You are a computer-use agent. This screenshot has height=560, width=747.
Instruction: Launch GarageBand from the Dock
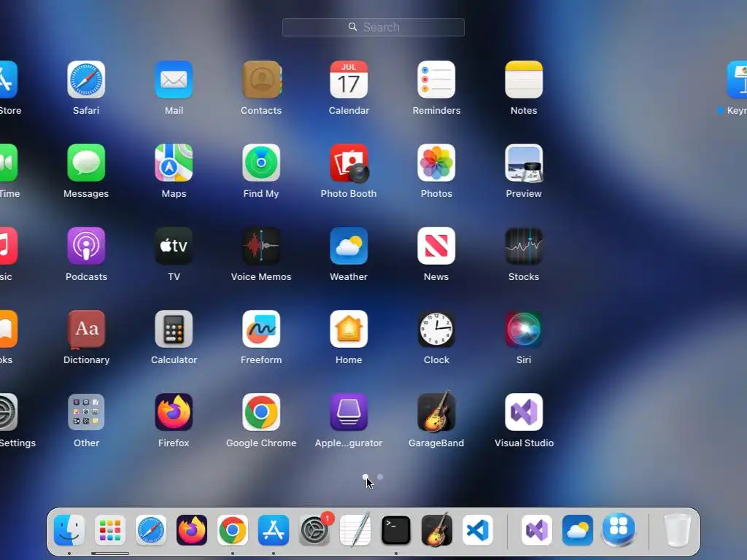tap(437, 529)
